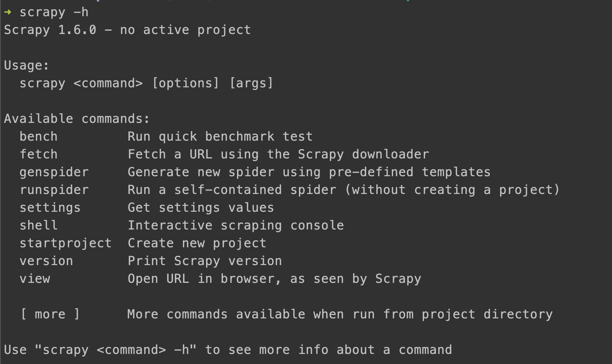Click the 'fetch' command name
Viewport: 612px width, 364px height.
click(x=38, y=154)
